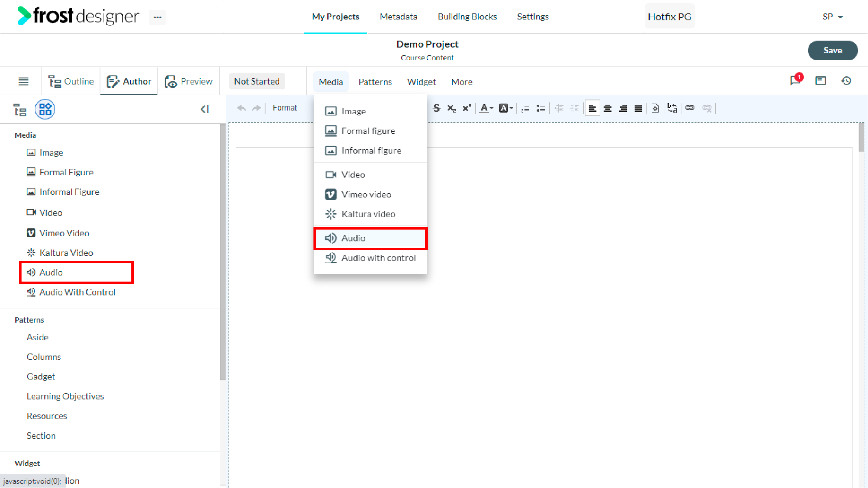868x488 pixels.
Task: Select the tree structure view icon in sidebar
Action: coord(20,110)
